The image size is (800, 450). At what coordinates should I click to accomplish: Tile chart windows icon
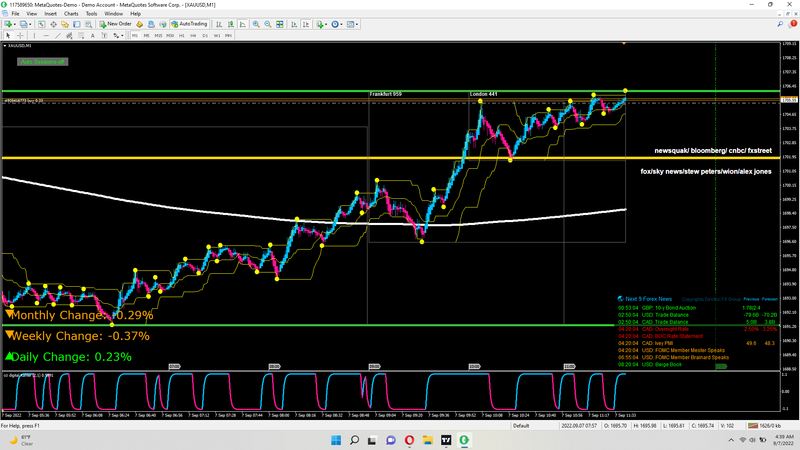(280, 24)
